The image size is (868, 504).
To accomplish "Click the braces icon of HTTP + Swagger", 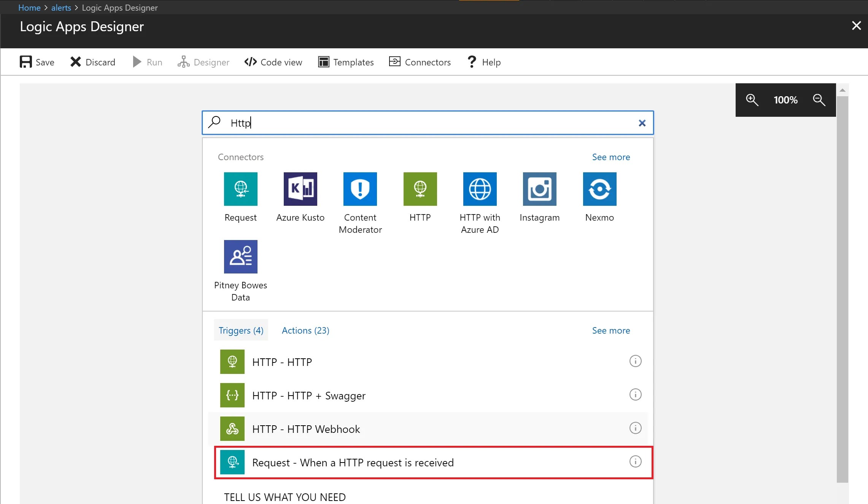I will [x=232, y=395].
